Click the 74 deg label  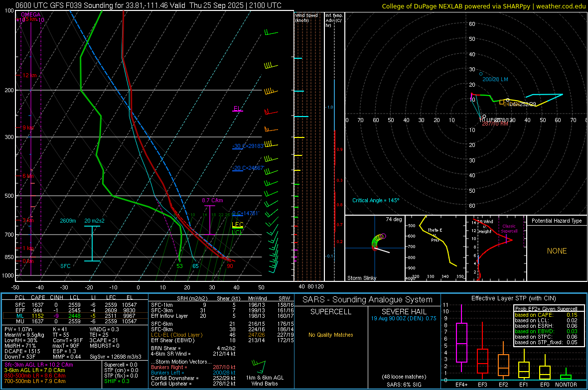pos(394,219)
